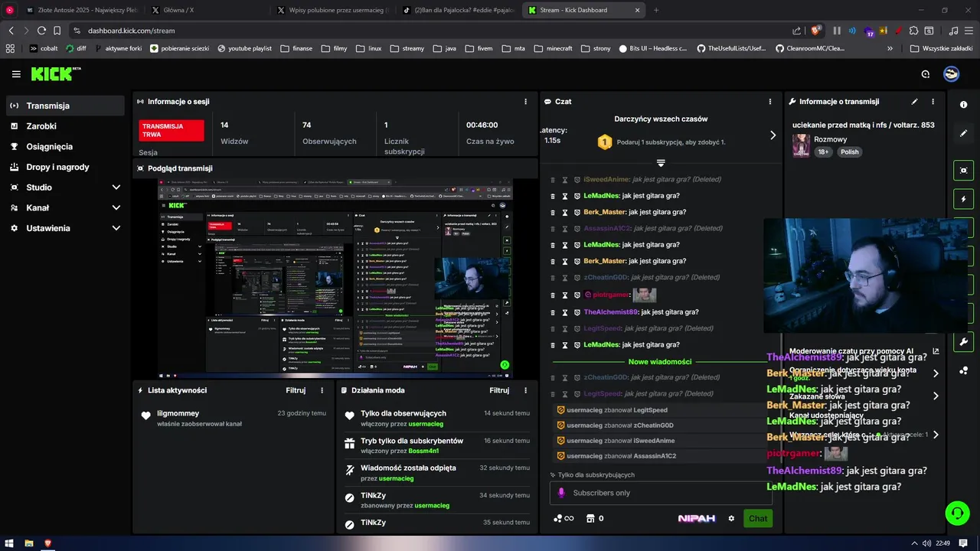Open the Czat panel kebab menu
The image size is (980, 551).
coord(770,101)
